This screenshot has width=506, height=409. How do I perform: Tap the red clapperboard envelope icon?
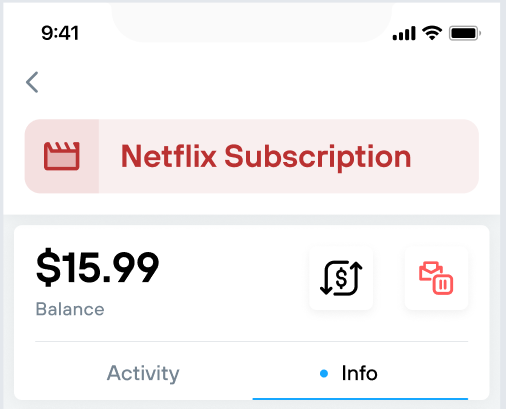click(x=62, y=156)
